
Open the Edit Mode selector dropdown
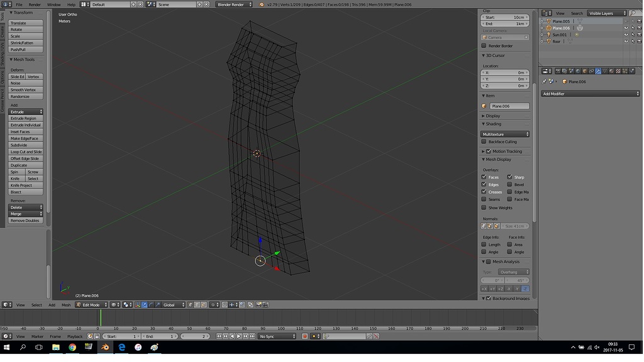pos(92,305)
